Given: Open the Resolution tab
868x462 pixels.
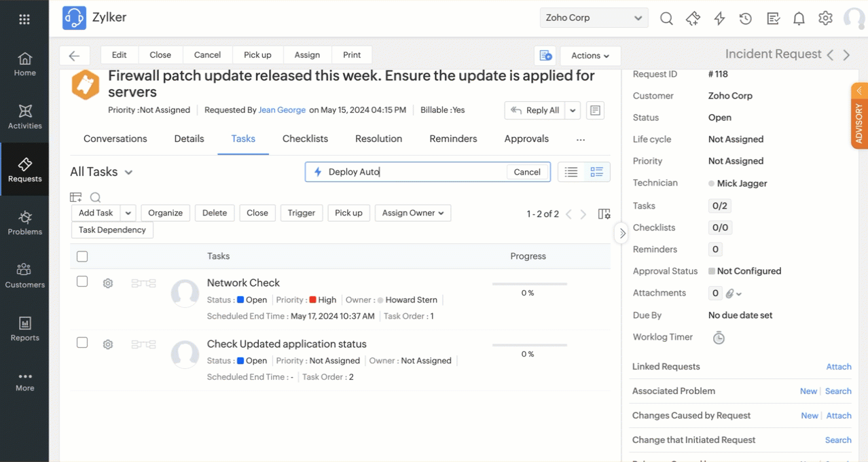Looking at the screenshot, I should [x=378, y=139].
